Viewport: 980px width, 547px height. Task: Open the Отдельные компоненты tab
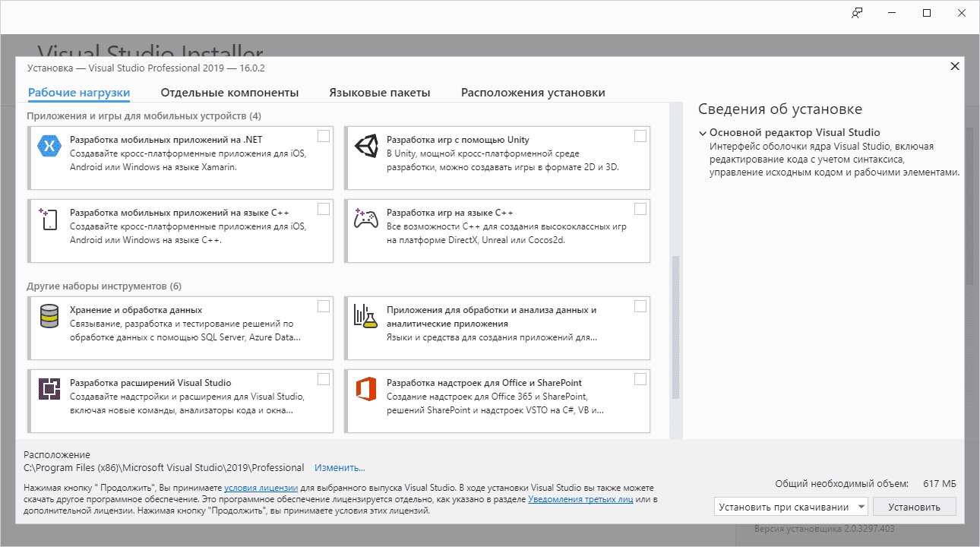point(229,93)
